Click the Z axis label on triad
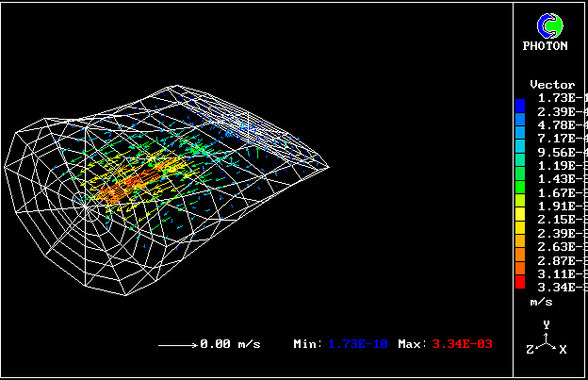Image resolution: width=588 pixels, height=380 pixels. tap(530, 350)
